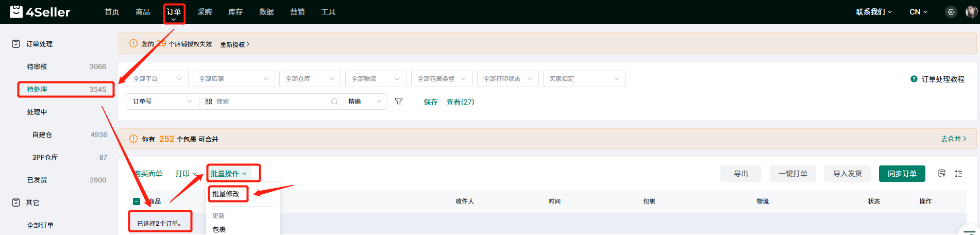Open the 库存 top navigation tab
This screenshot has width=980, height=235.
tap(235, 12)
